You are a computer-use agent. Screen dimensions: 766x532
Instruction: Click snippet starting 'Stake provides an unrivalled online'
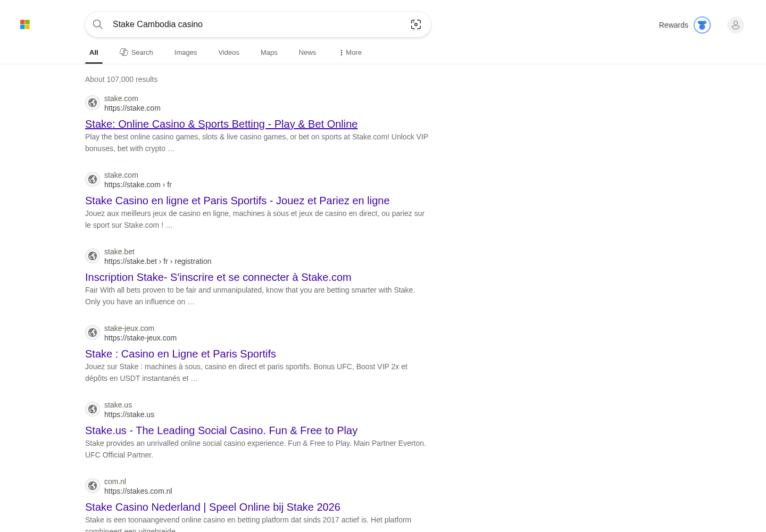tap(255, 449)
